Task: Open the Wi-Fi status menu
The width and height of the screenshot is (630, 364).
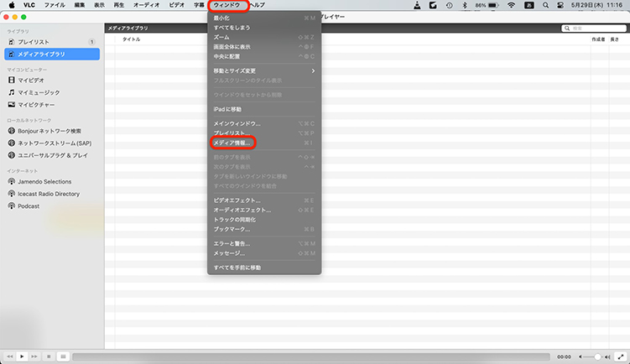Action: click(511, 5)
